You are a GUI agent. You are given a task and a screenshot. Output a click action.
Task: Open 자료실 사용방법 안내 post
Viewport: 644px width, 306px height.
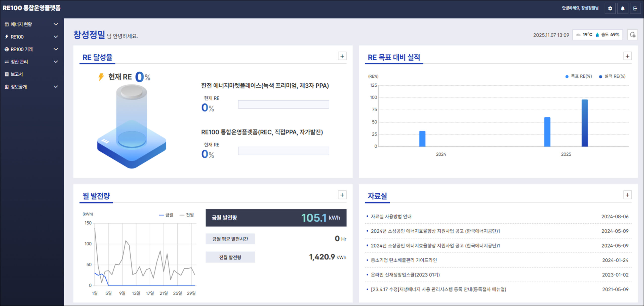point(391,216)
